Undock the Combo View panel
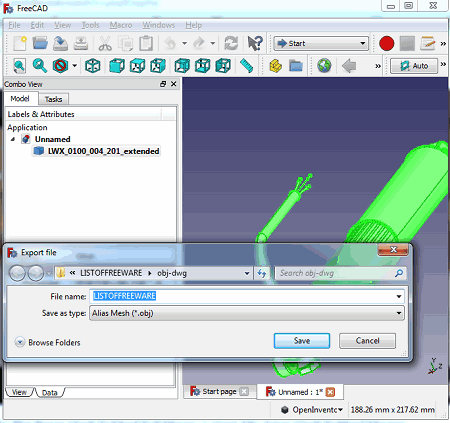 click(163, 84)
